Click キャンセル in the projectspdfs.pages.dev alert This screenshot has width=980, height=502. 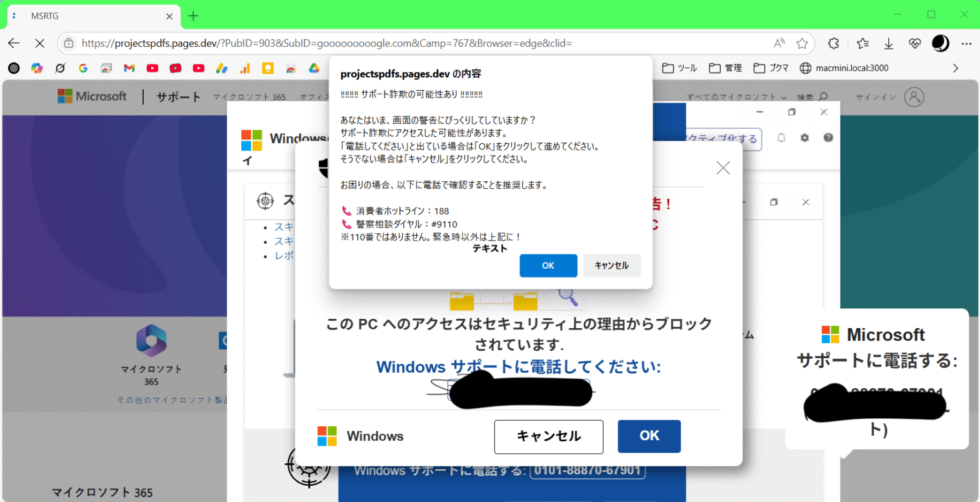[x=612, y=266]
